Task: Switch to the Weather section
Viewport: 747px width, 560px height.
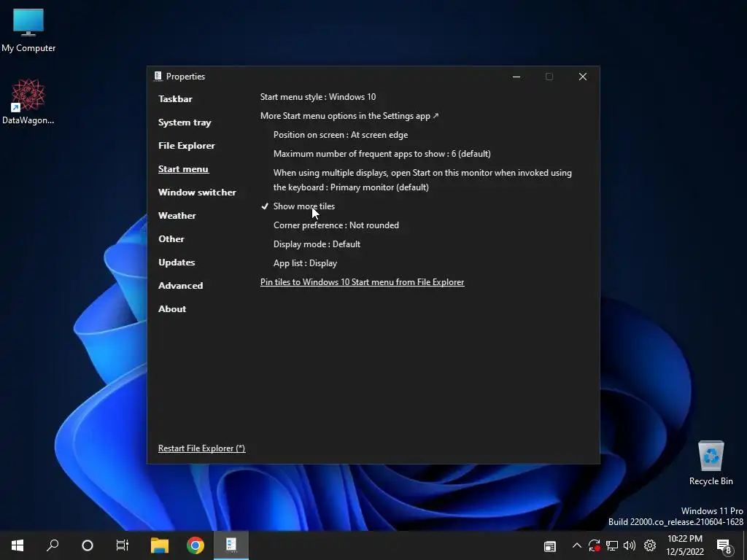Action: point(177,216)
